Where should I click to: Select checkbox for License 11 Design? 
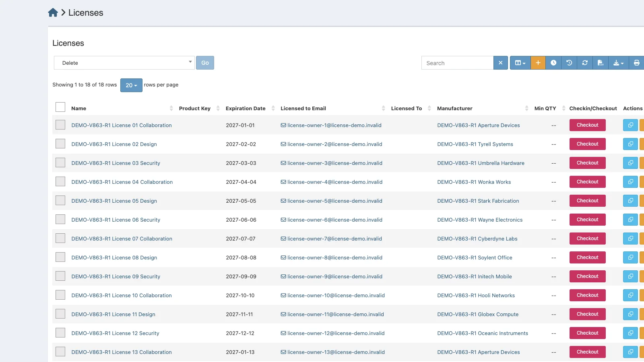[60, 314]
